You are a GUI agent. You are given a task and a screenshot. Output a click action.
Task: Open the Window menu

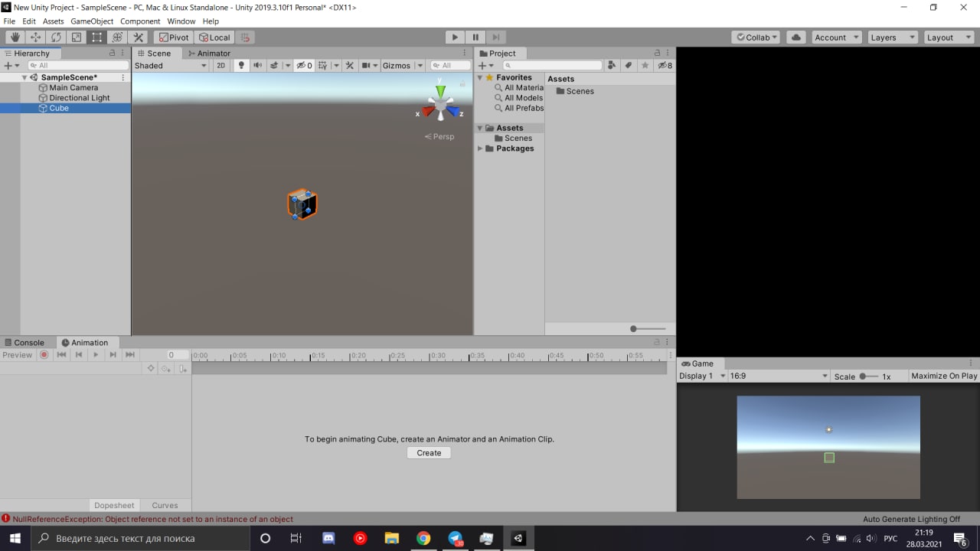[x=181, y=21]
